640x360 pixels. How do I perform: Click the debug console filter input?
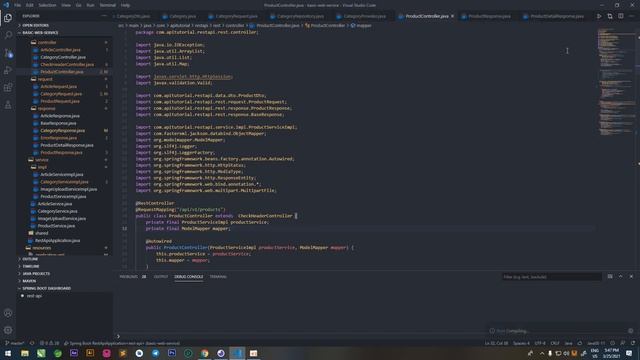tap(551, 277)
